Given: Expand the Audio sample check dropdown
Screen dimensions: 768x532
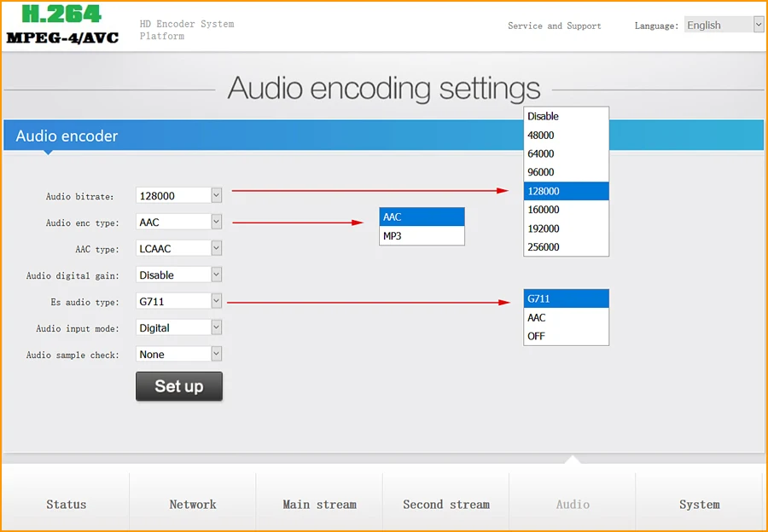Looking at the screenshot, I should pyautogui.click(x=179, y=355).
